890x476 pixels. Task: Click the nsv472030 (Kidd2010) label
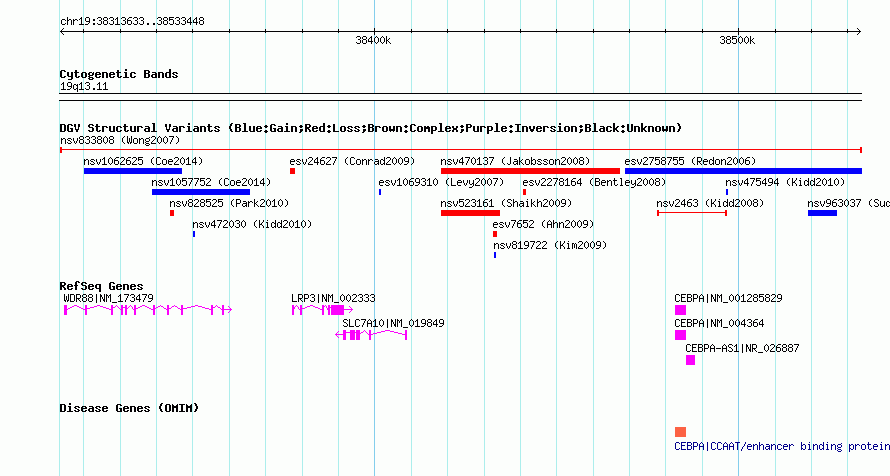tap(252, 224)
